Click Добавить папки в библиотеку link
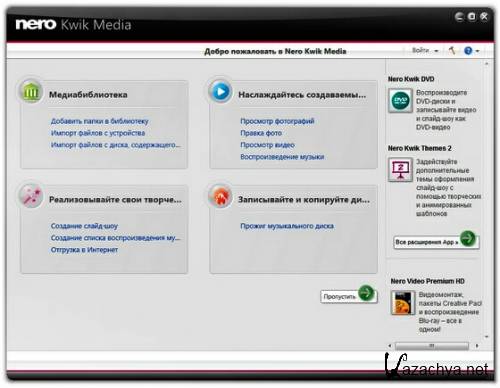Viewport: 500px width, 388px height. (99, 121)
